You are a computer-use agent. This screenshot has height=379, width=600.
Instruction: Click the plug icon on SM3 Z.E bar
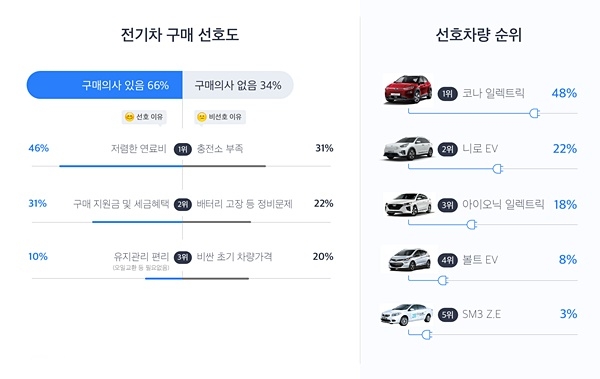427,335
